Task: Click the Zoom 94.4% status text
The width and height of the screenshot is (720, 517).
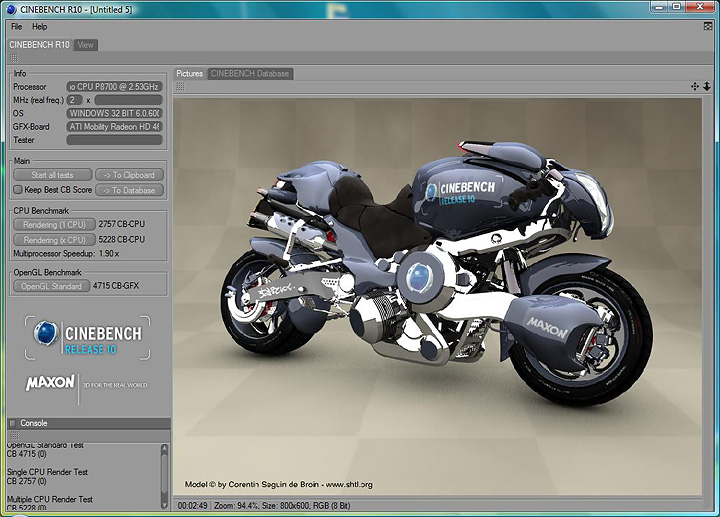Action: pos(236,506)
